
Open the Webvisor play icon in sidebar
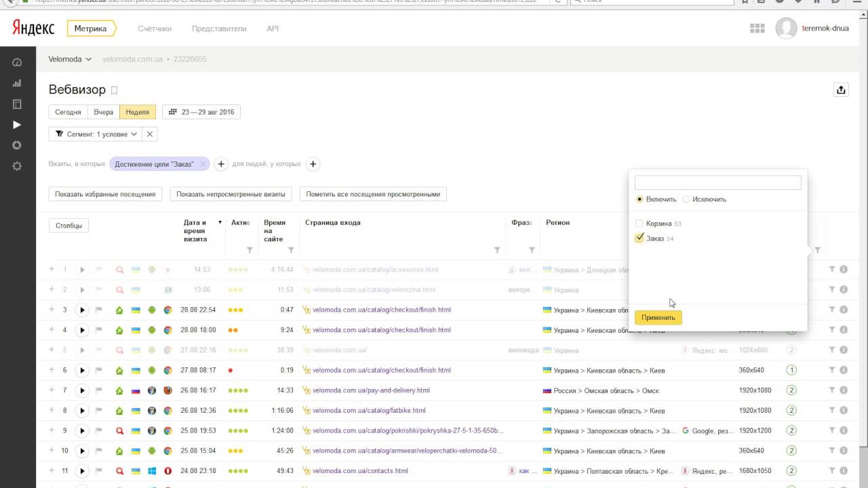(17, 125)
